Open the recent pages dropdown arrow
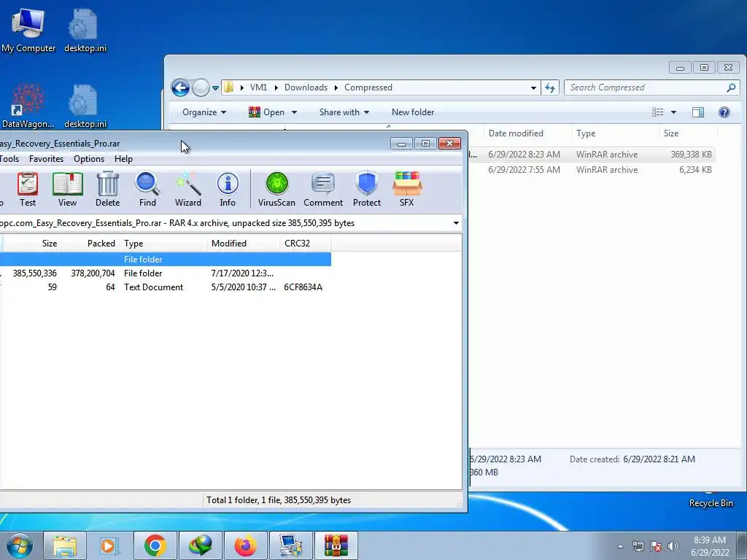The image size is (747, 560). point(215,87)
